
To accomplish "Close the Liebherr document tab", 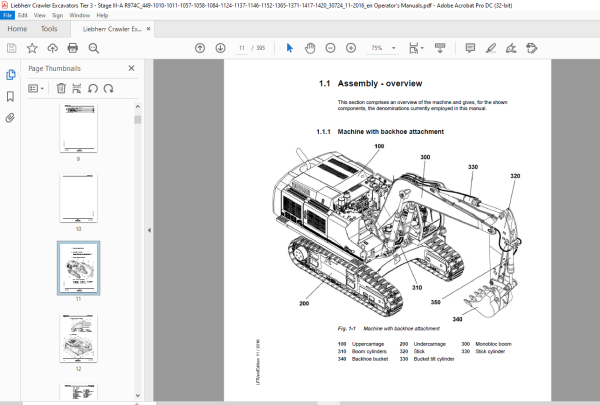I will [148, 29].
